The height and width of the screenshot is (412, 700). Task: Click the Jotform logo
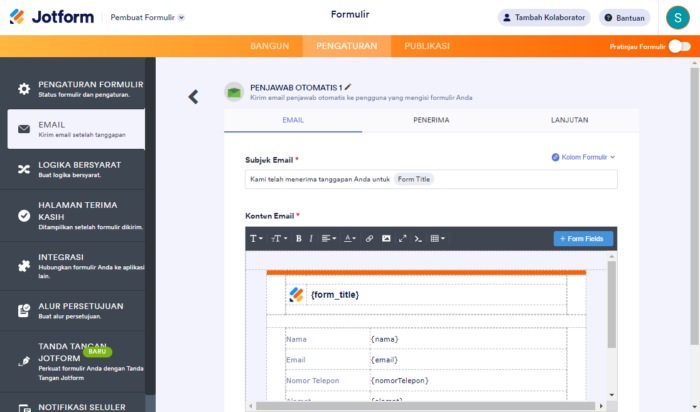click(52, 17)
